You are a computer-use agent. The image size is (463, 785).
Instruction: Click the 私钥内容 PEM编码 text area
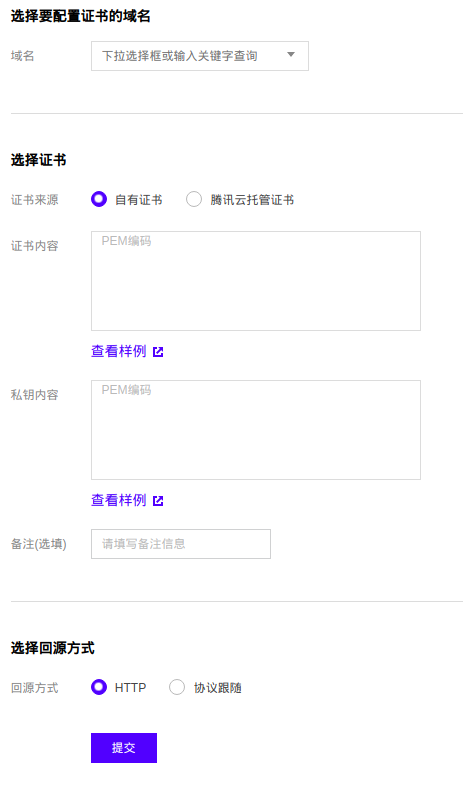coord(256,430)
